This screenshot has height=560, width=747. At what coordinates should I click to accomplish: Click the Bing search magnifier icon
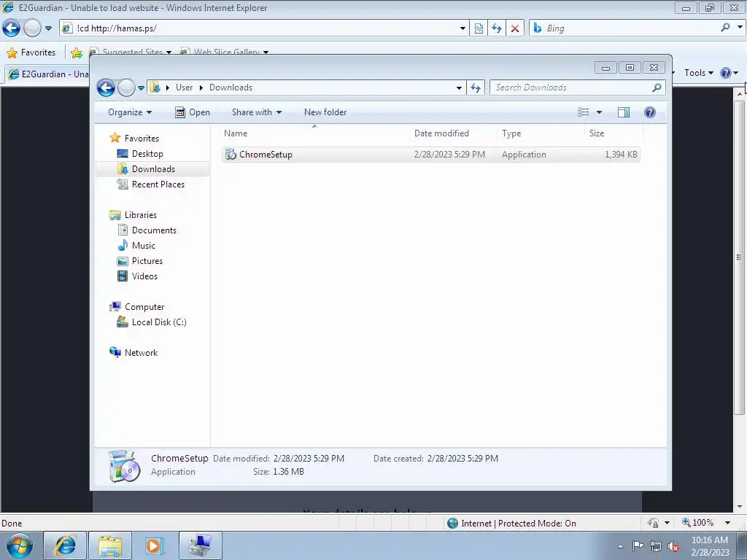(x=726, y=28)
